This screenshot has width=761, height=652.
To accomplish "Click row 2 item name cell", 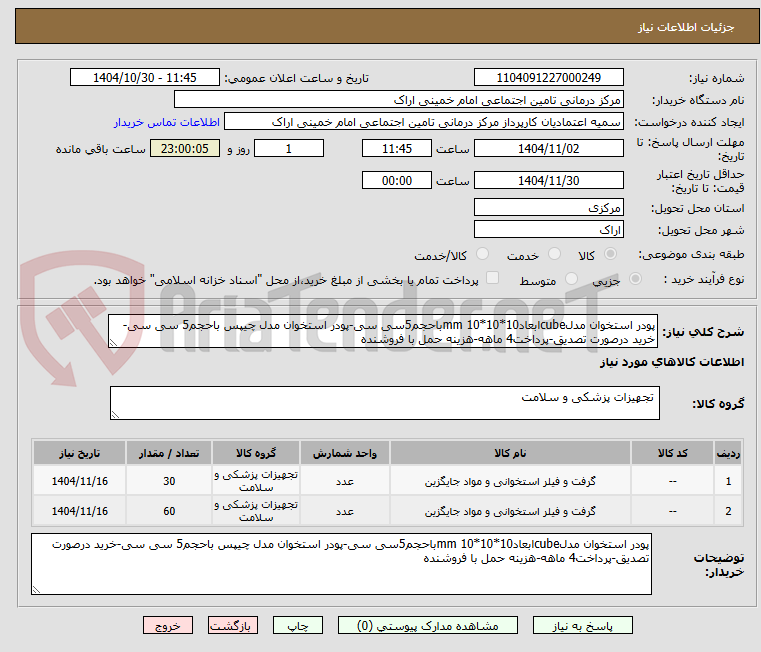I will click(510, 511).
